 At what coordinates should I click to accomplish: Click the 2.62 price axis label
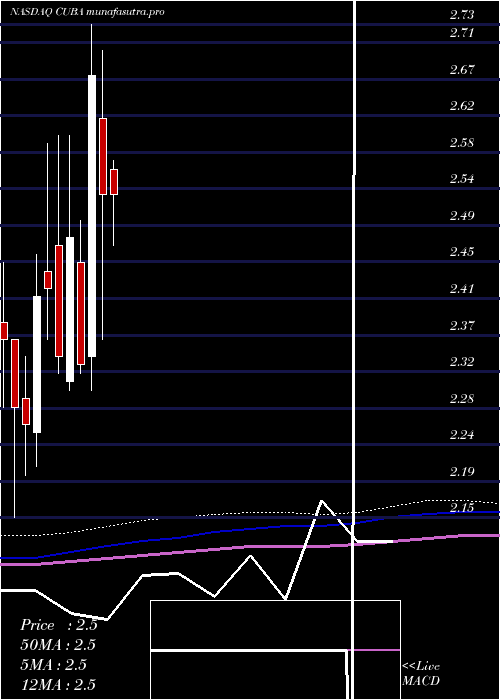click(462, 106)
